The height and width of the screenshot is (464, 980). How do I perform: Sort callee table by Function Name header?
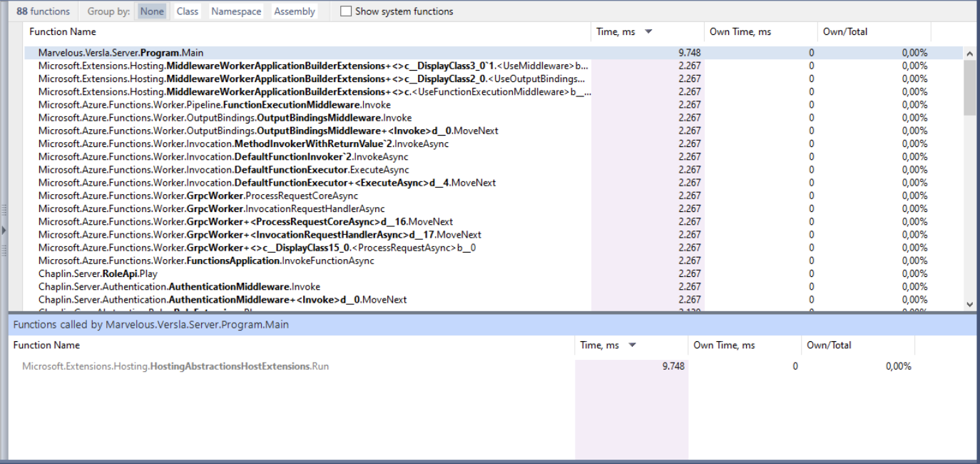coord(292,345)
